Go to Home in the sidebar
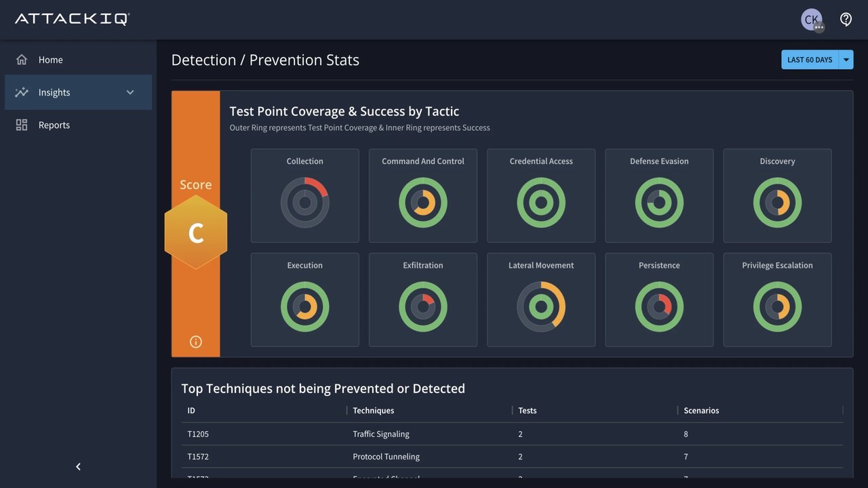 tap(51, 60)
